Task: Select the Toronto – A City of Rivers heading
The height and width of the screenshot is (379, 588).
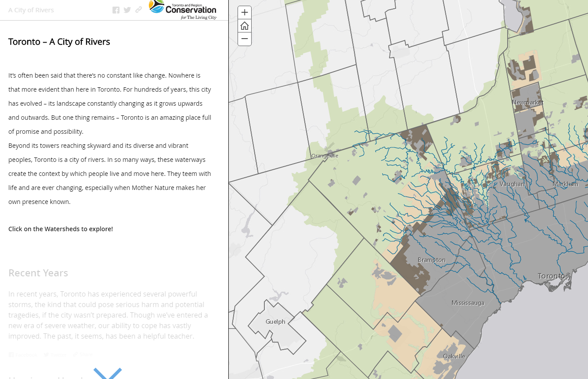Action: tap(59, 42)
